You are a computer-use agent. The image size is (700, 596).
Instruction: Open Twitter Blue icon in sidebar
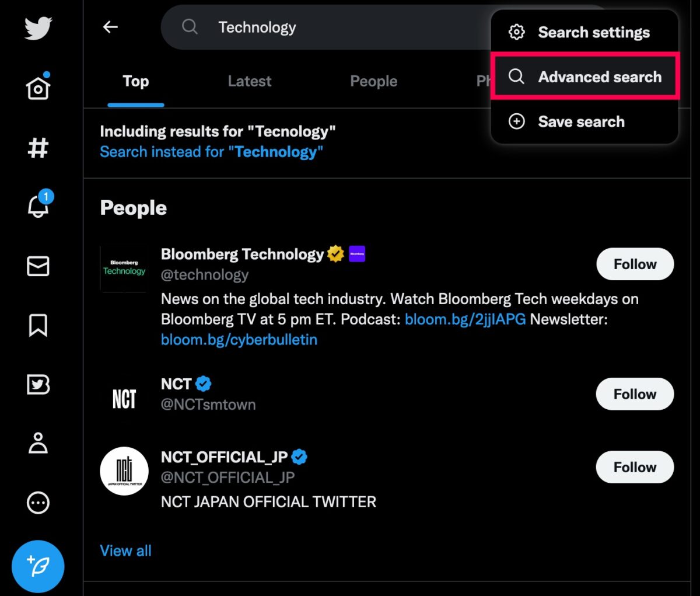tap(38, 385)
